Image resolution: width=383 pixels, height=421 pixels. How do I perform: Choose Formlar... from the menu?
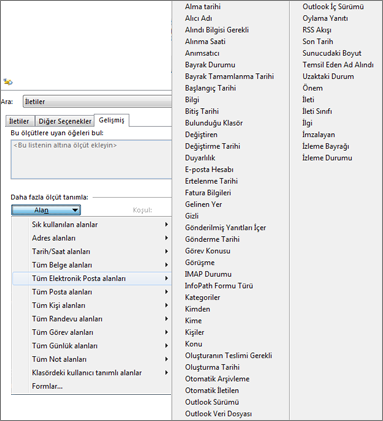(91, 386)
